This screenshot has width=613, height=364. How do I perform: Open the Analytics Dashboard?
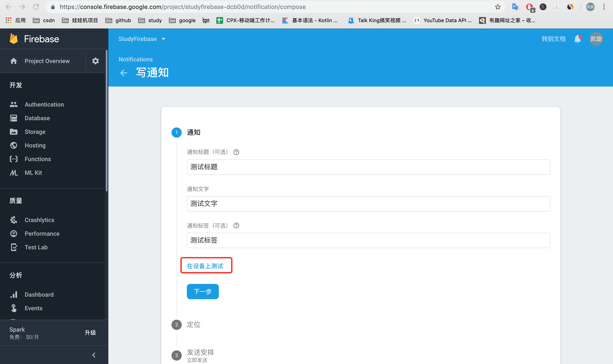coord(39,294)
